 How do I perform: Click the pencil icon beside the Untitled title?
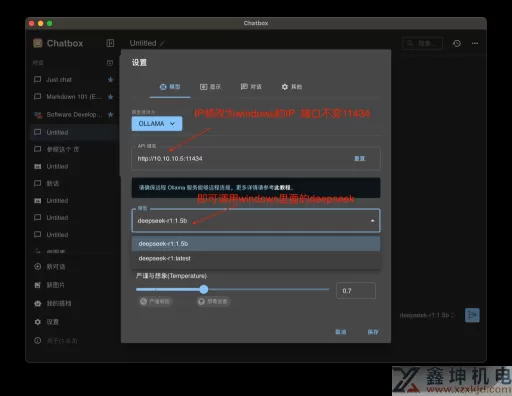click(x=162, y=43)
